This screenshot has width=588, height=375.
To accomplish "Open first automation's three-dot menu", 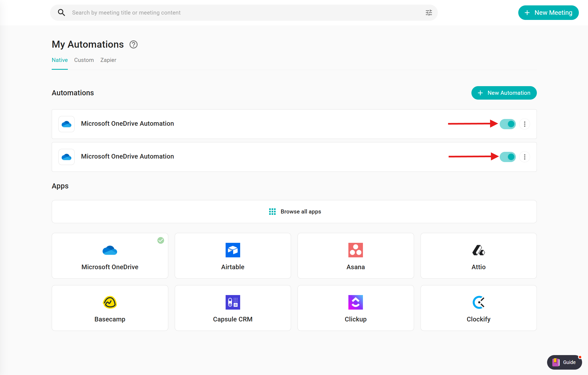I will [524, 124].
